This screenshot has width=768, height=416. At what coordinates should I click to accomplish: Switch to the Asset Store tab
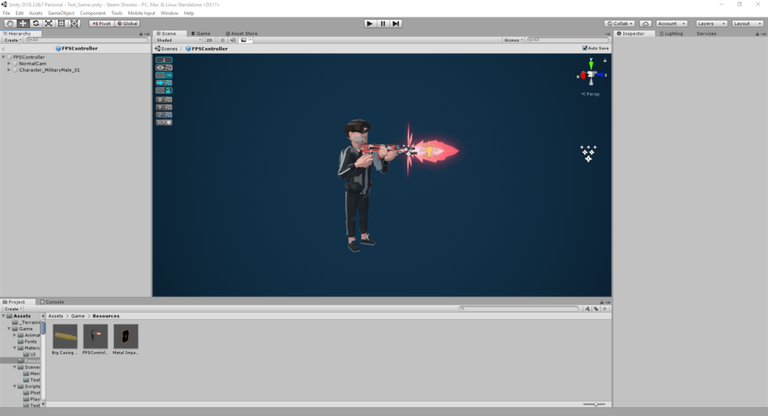[x=241, y=33]
